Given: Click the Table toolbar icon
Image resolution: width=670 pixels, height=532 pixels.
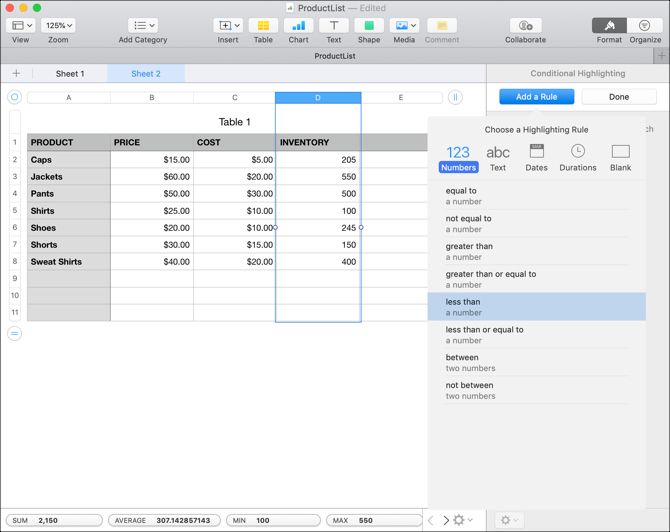Looking at the screenshot, I should coord(263,26).
